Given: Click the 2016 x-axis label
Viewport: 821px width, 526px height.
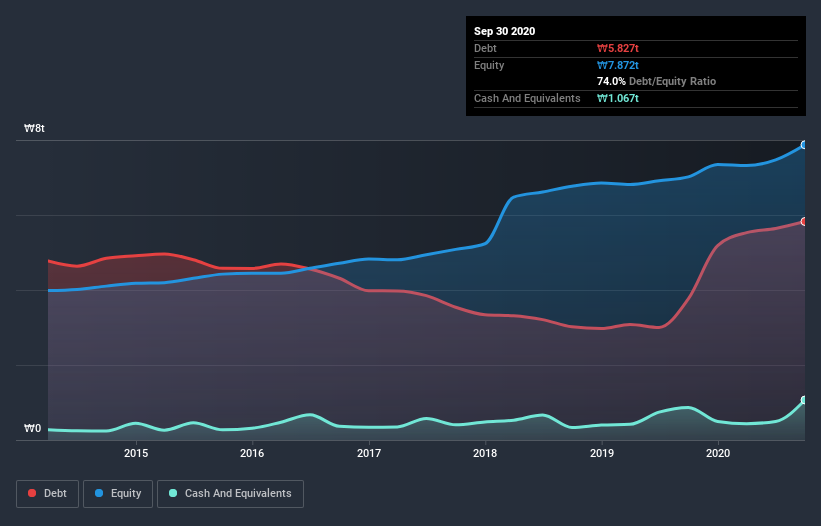Looking at the screenshot, I should tap(252, 453).
